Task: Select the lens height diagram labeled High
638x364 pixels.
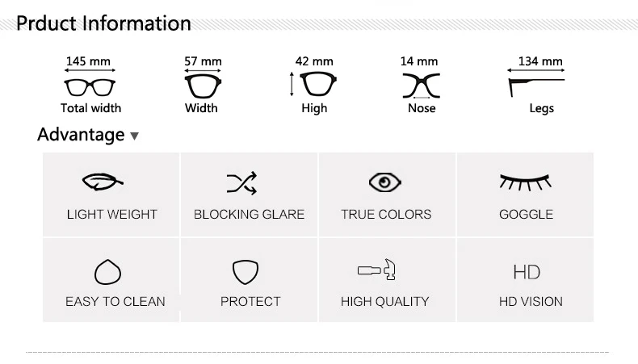Action: coord(317,84)
